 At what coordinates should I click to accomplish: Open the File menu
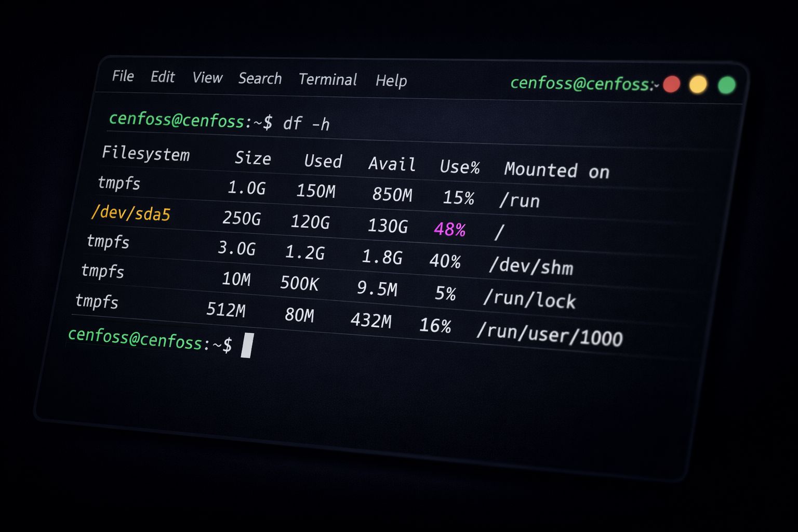click(x=123, y=76)
